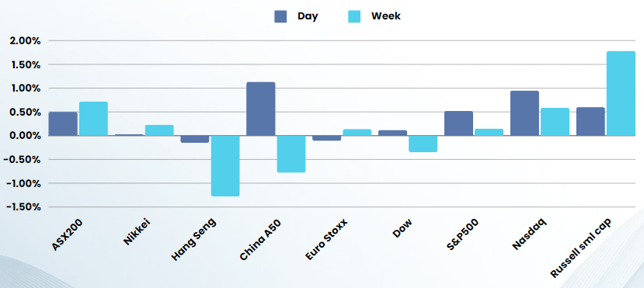Toggle the Day series legend label
644x288 pixels.
click(x=308, y=16)
